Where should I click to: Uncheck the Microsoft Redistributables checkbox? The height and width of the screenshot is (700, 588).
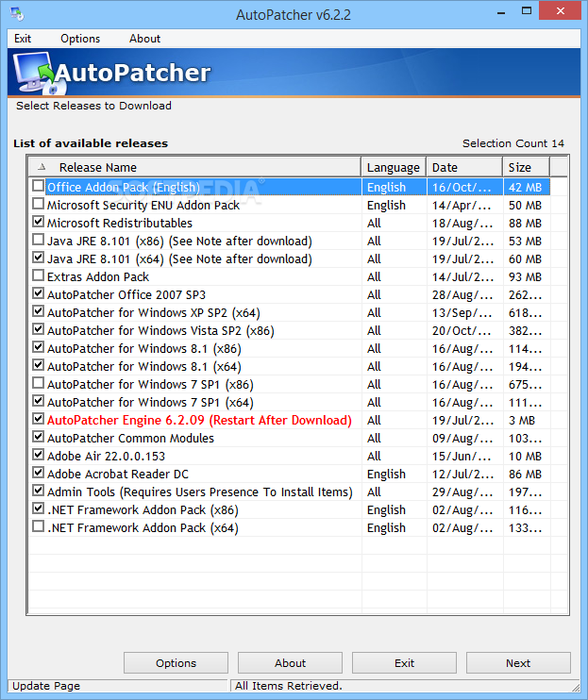click(x=39, y=222)
